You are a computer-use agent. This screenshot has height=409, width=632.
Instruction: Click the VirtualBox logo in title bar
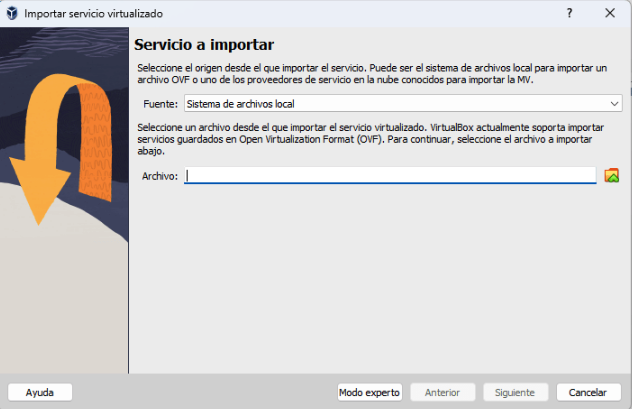pyautogui.click(x=11, y=13)
